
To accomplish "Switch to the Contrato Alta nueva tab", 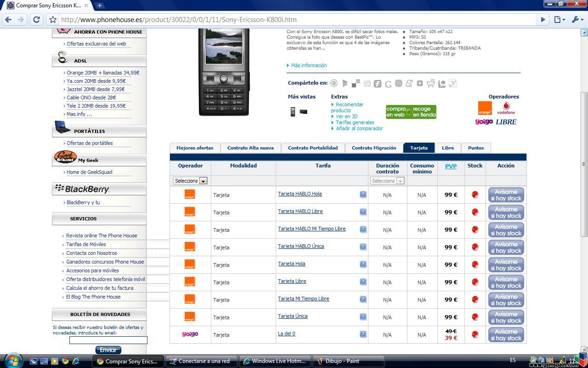I will click(250, 148).
